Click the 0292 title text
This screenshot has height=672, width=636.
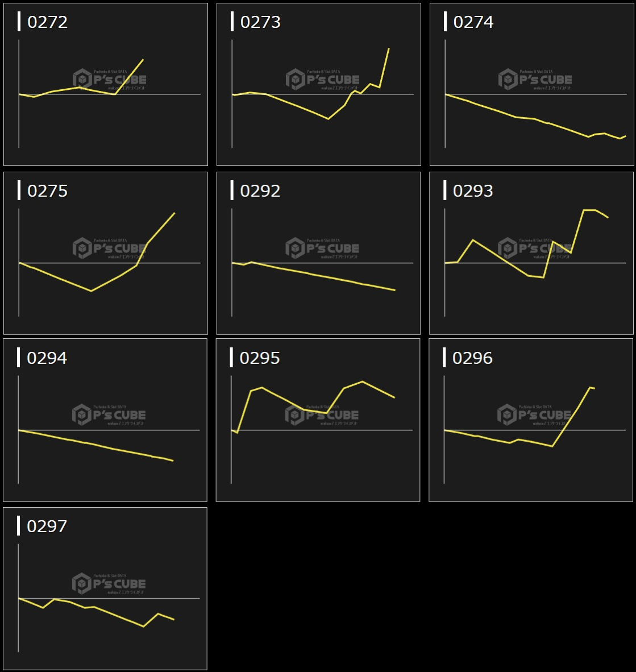click(260, 191)
